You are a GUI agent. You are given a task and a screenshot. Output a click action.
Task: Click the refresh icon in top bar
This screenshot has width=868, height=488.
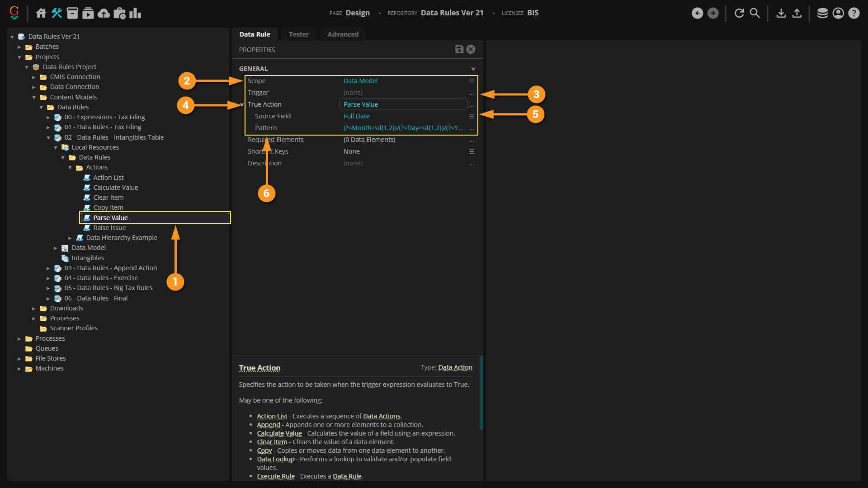(x=739, y=13)
